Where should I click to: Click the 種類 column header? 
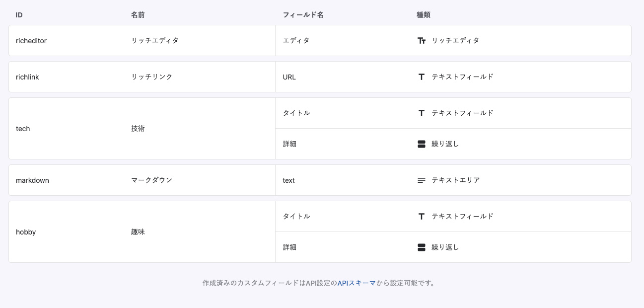click(x=423, y=15)
